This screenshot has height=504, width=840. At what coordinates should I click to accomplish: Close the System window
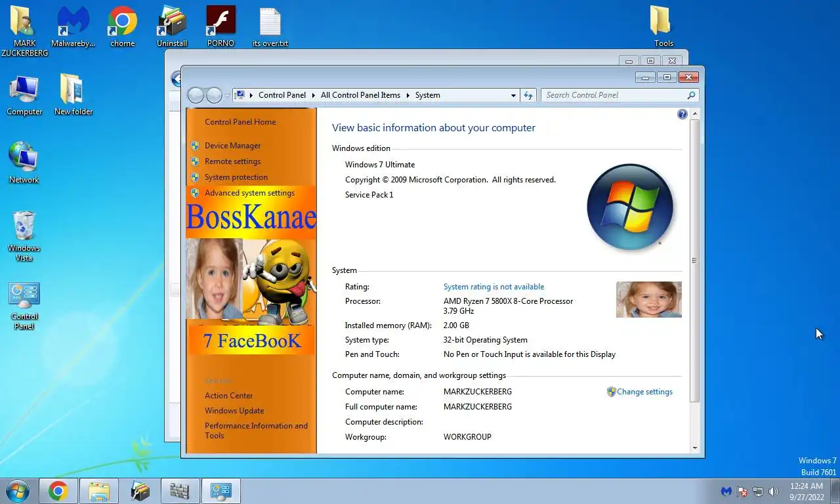688,77
